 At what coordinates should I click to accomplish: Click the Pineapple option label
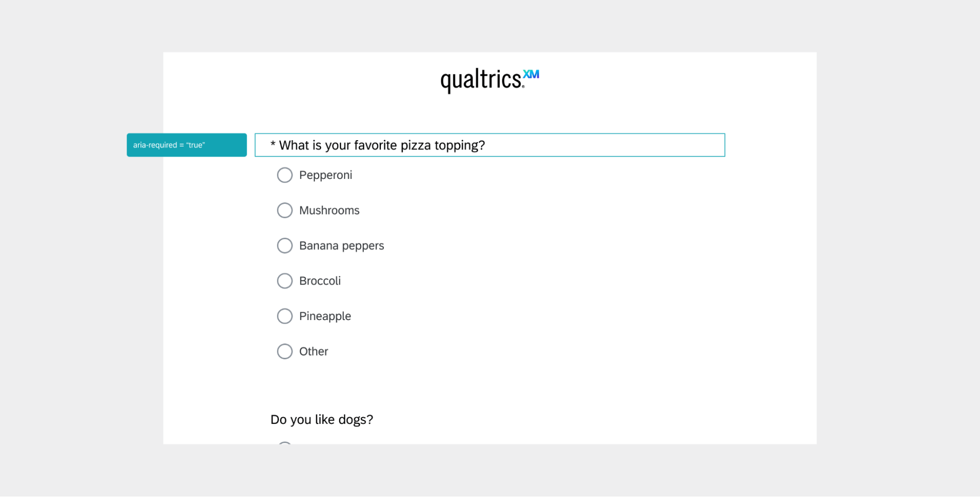click(325, 316)
